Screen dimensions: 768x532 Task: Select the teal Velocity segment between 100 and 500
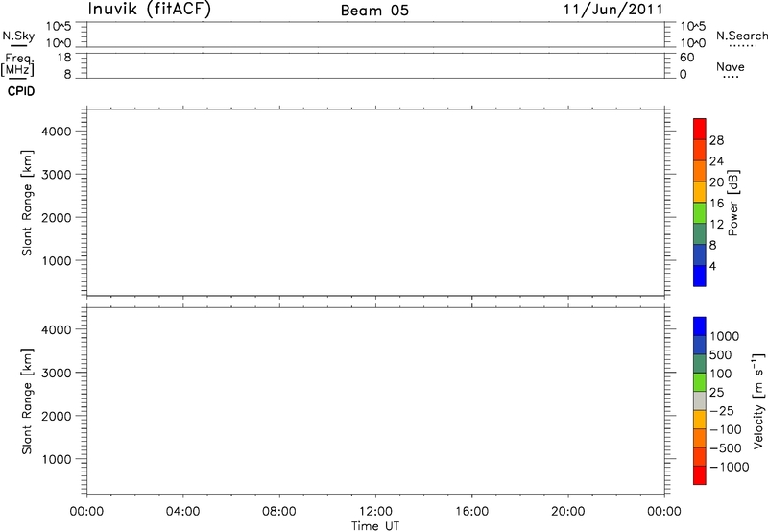700,364
